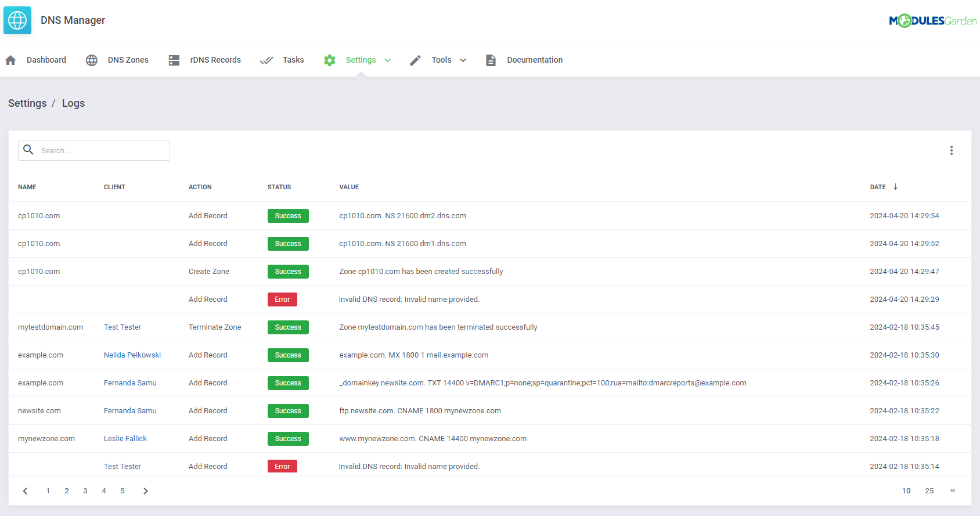Open the DNS Zones menu item
Viewport: 980px width, 516px height.
pos(128,60)
